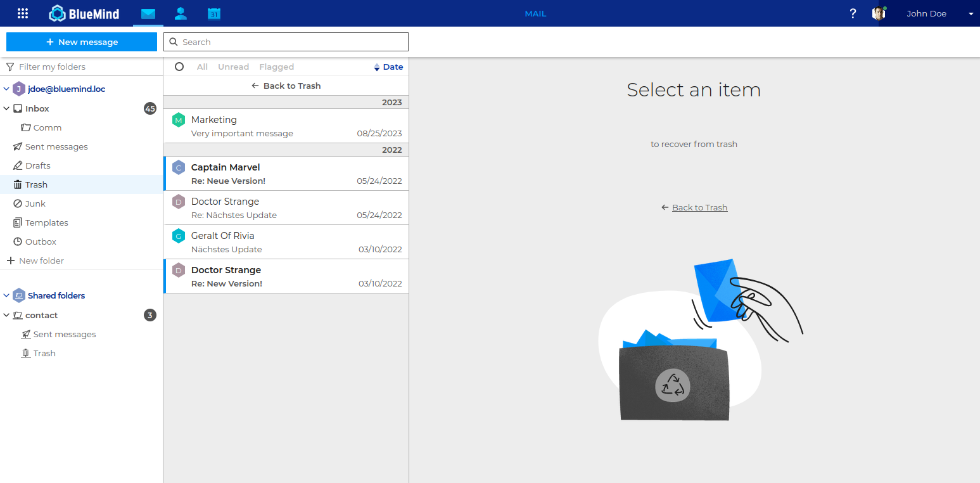Open the Mail app envelope icon
980x483 pixels.
[x=148, y=13]
